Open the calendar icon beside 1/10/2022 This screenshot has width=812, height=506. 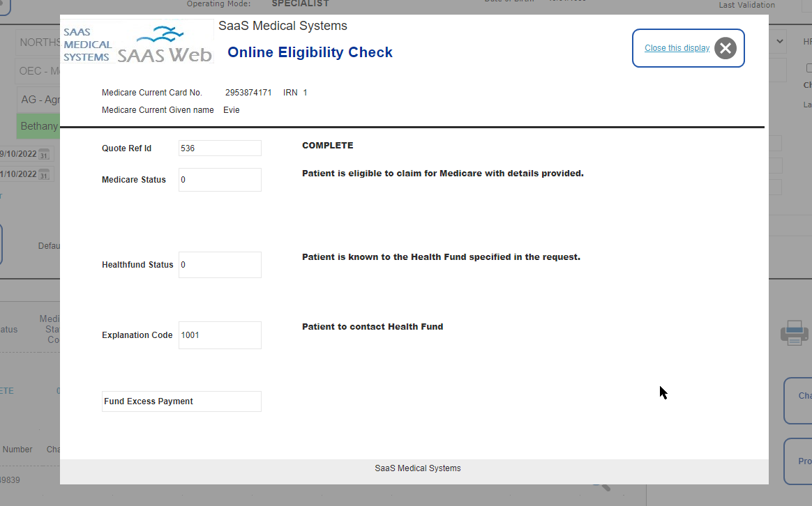click(x=44, y=174)
